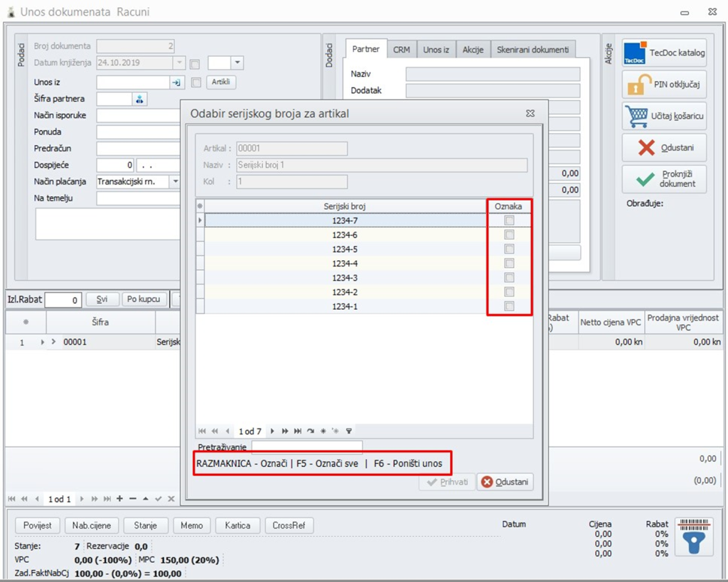Load the cart with Učitaj košaricu

tap(664, 116)
